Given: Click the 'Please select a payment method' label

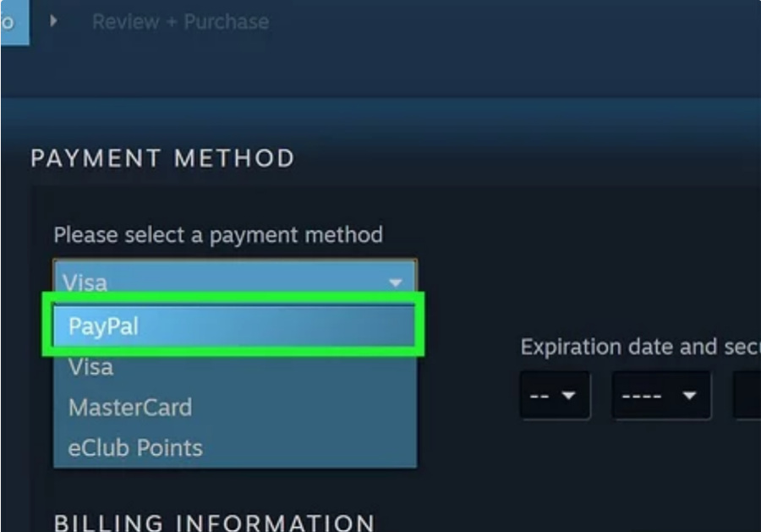Looking at the screenshot, I should [x=218, y=235].
